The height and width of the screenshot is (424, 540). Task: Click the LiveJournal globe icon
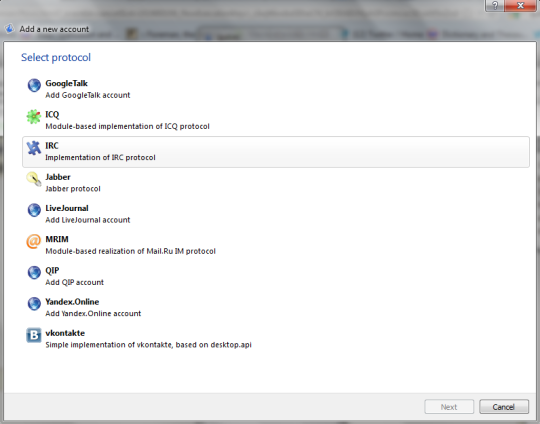pyautogui.click(x=34, y=210)
